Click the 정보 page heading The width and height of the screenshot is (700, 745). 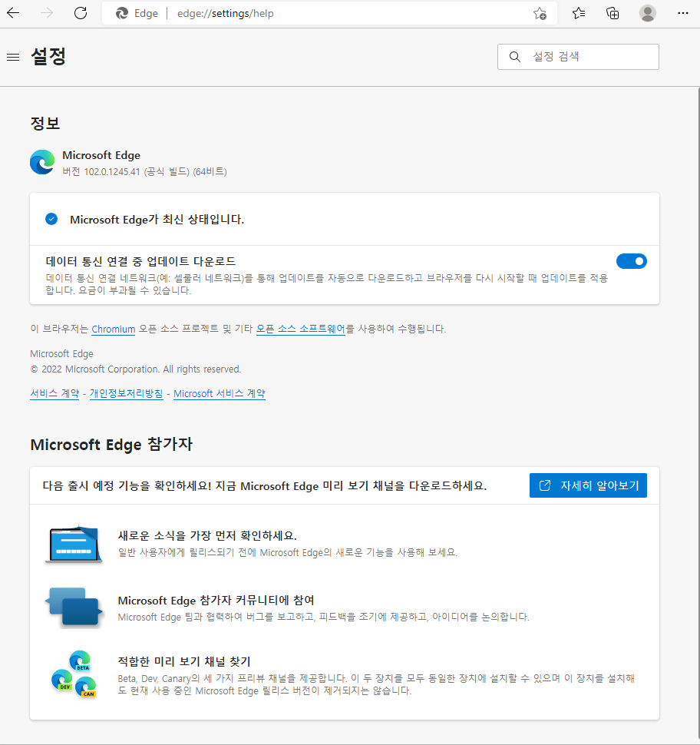click(x=45, y=124)
